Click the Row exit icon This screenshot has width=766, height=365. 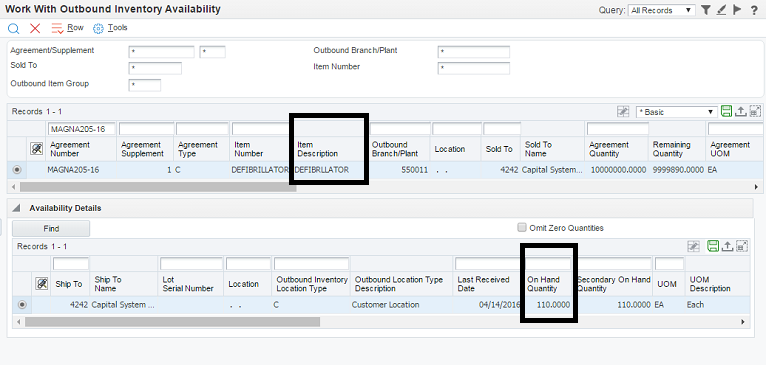[x=57, y=28]
